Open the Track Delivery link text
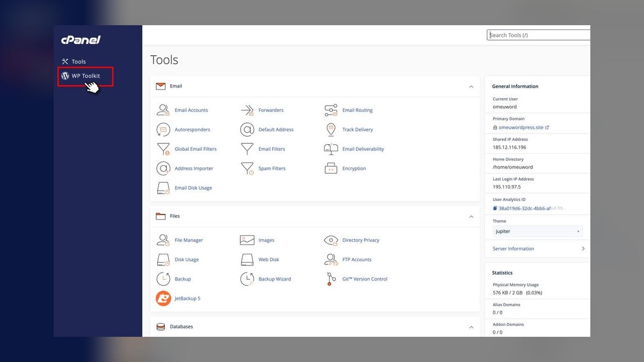The image size is (644, 362). (x=357, y=129)
